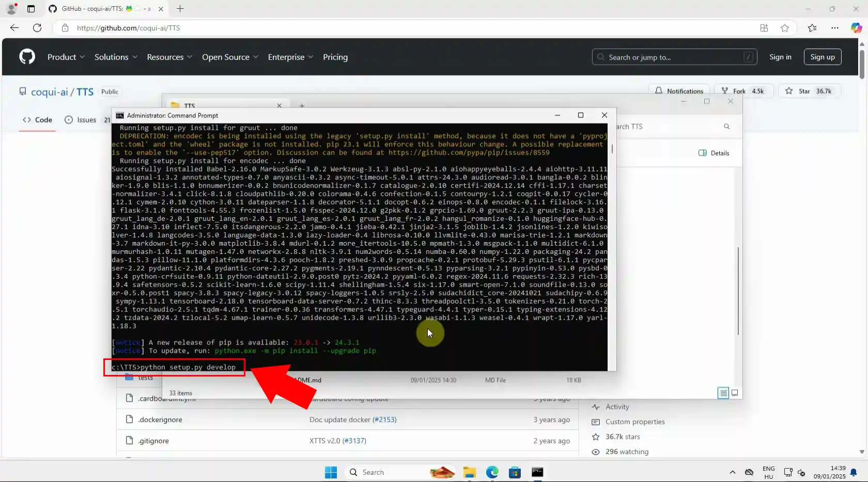Open pull request #3137 link
The image size is (868, 482).
354,441
